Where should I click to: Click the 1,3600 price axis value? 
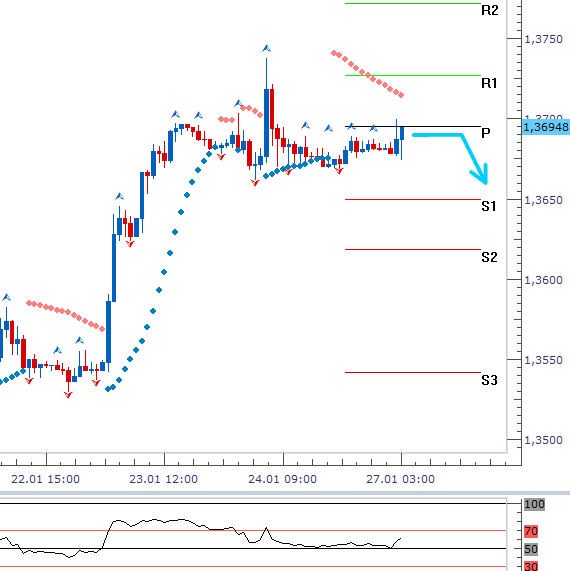pos(543,280)
